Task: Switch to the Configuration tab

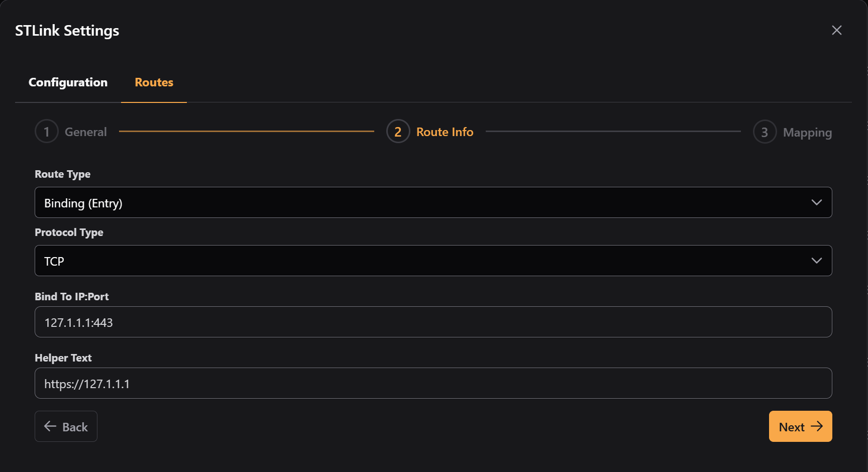Action: pyautogui.click(x=68, y=82)
